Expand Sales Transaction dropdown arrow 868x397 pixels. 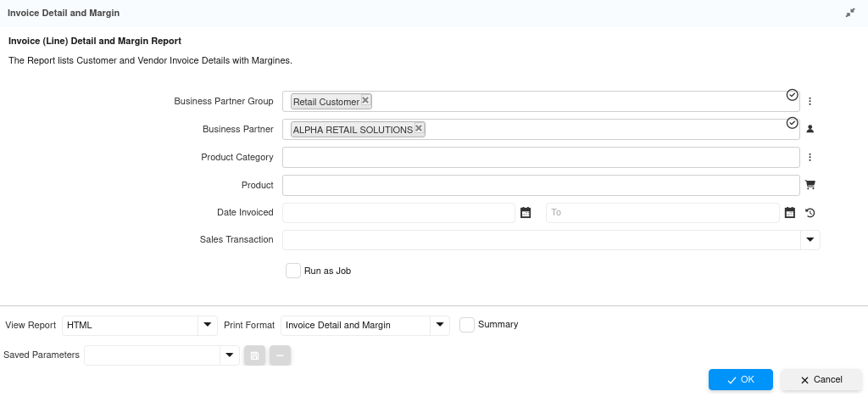pyautogui.click(x=810, y=240)
